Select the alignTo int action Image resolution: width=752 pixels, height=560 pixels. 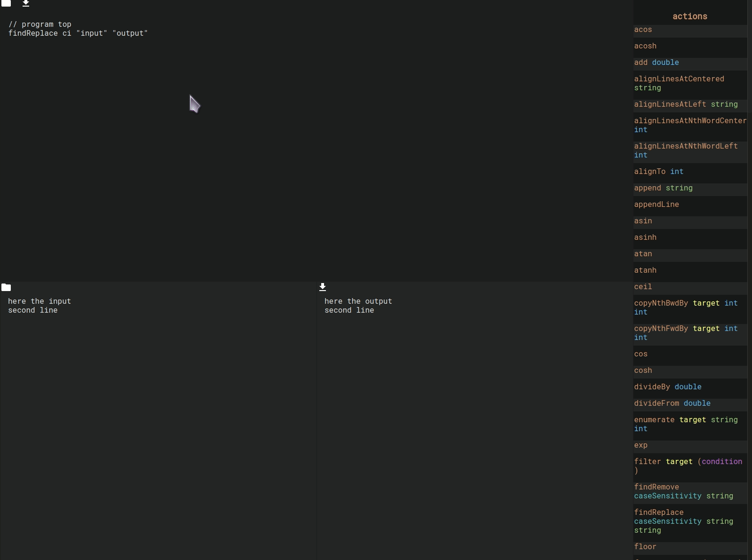tap(658, 172)
